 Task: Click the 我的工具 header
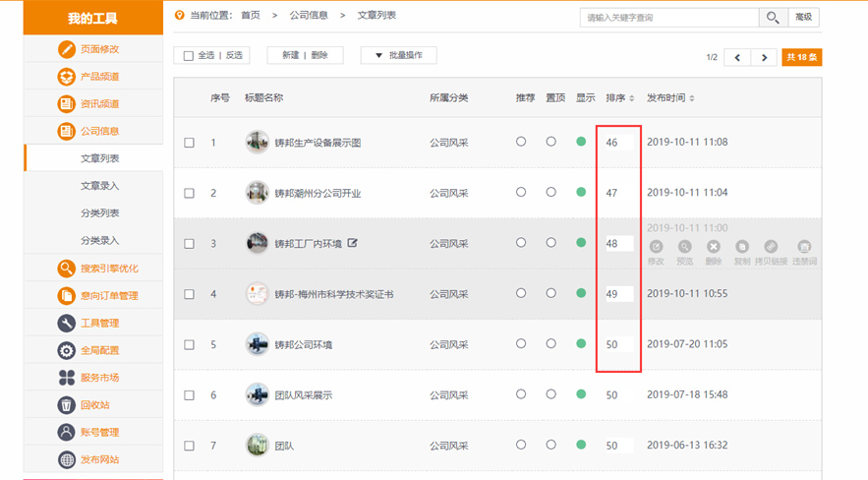(x=93, y=19)
